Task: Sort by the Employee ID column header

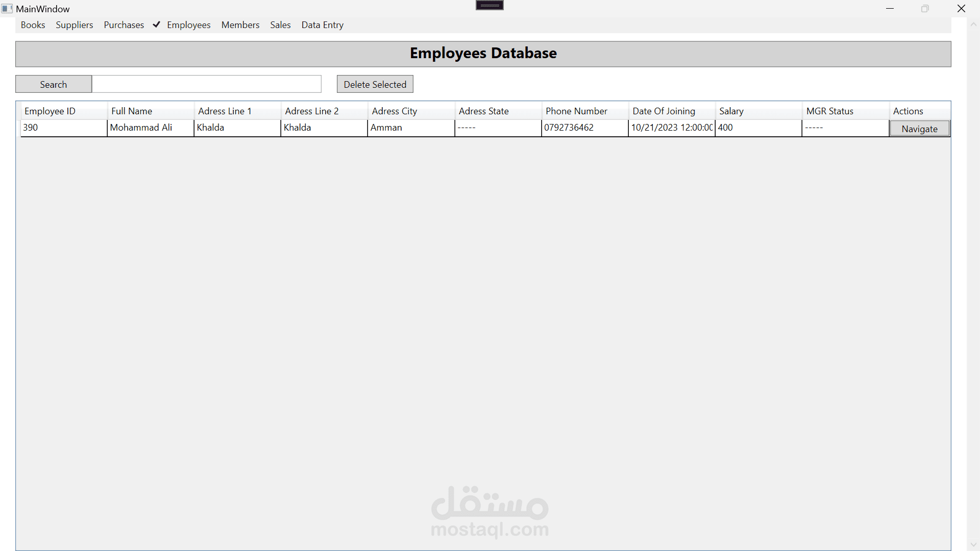Action: (63, 111)
